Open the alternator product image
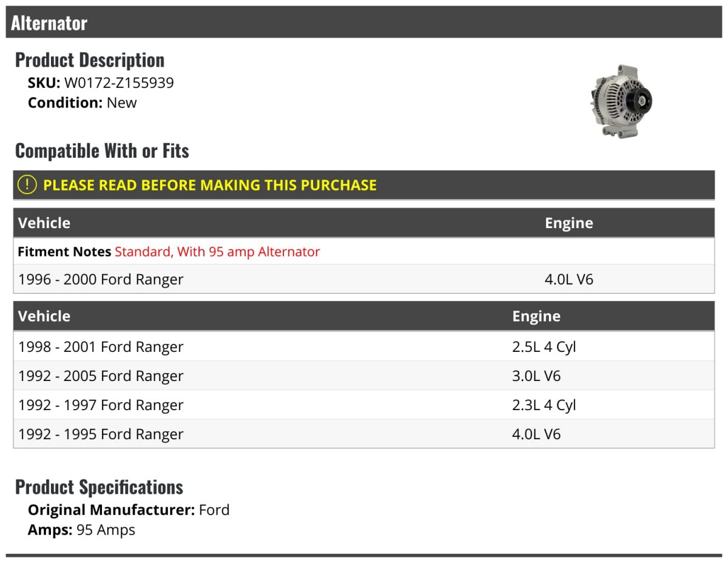 tap(620, 101)
